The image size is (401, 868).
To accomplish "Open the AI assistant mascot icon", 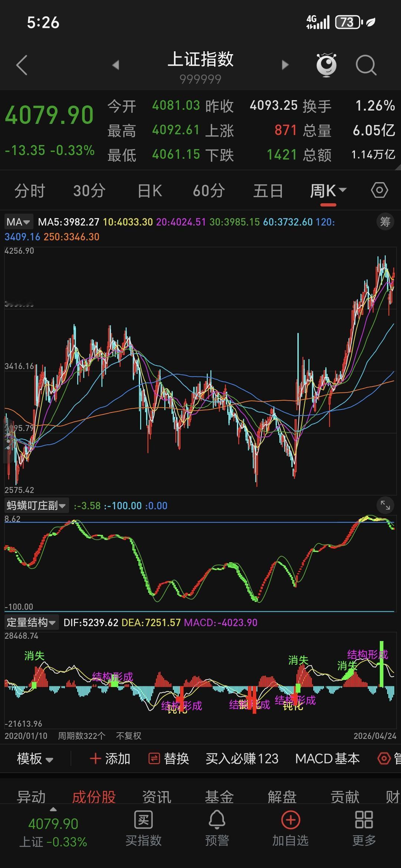I will (x=326, y=65).
